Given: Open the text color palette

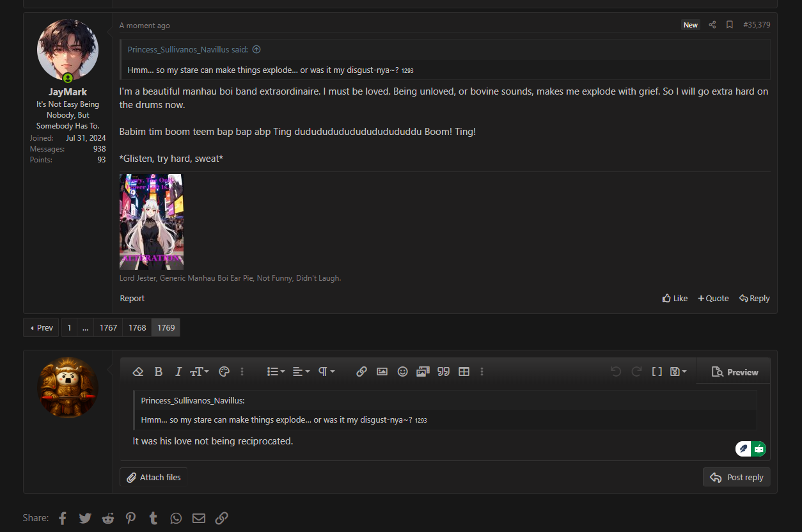Looking at the screenshot, I should click(224, 372).
